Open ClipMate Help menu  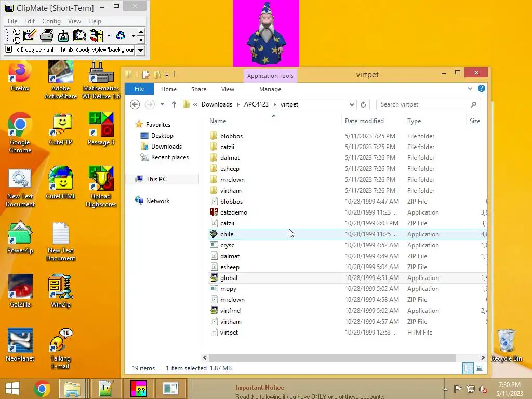(95, 21)
